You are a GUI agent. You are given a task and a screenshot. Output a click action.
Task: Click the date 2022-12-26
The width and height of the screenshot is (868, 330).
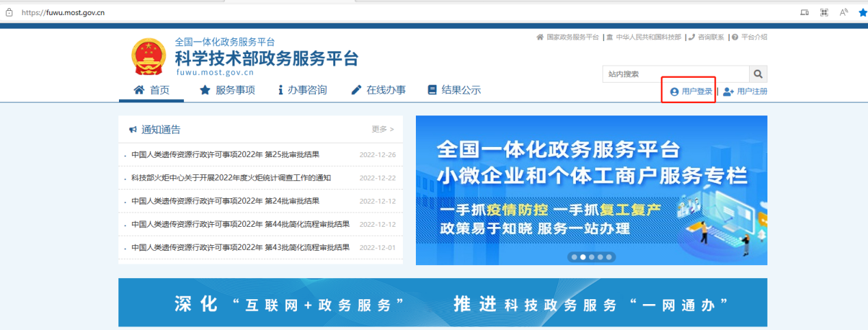click(378, 154)
